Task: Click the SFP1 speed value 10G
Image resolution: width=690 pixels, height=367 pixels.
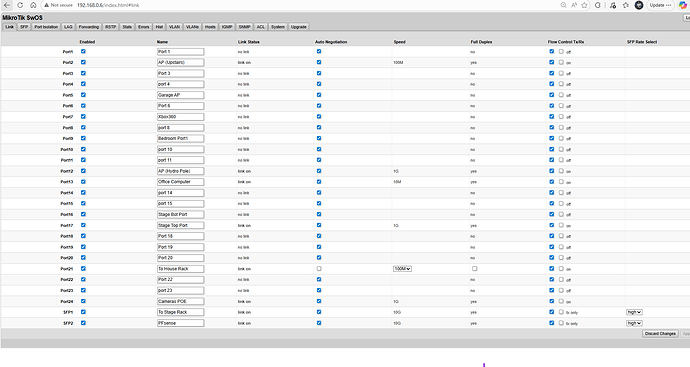Action: [x=397, y=312]
